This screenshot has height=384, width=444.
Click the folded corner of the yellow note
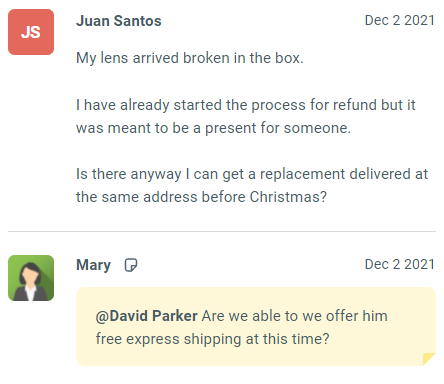tap(429, 359)
